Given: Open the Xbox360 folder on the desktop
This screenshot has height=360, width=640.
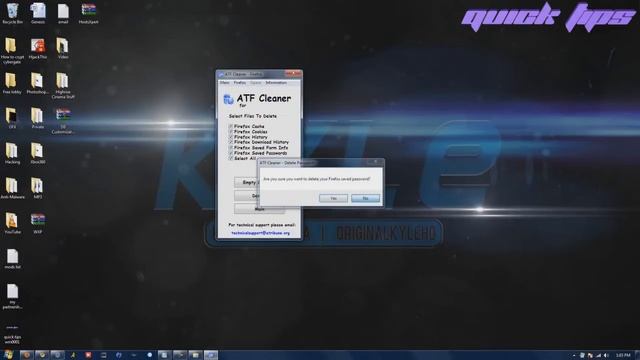Looking at the screenshot, I should coord(37,153).
